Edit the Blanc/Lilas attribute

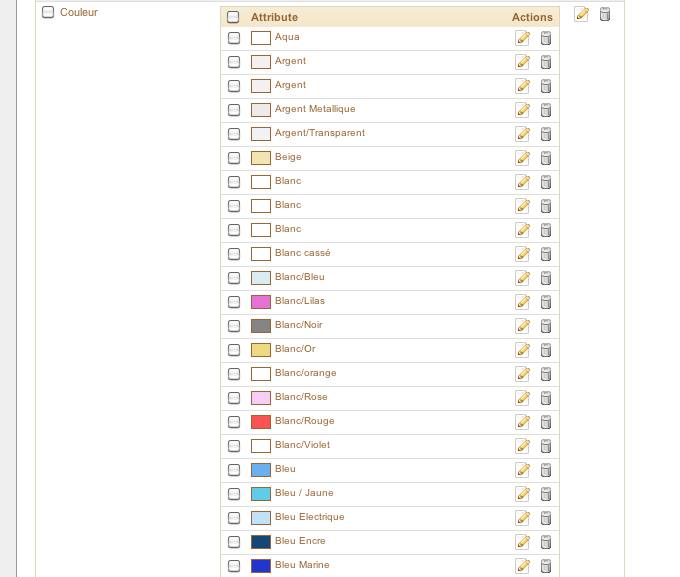[523, 302]
